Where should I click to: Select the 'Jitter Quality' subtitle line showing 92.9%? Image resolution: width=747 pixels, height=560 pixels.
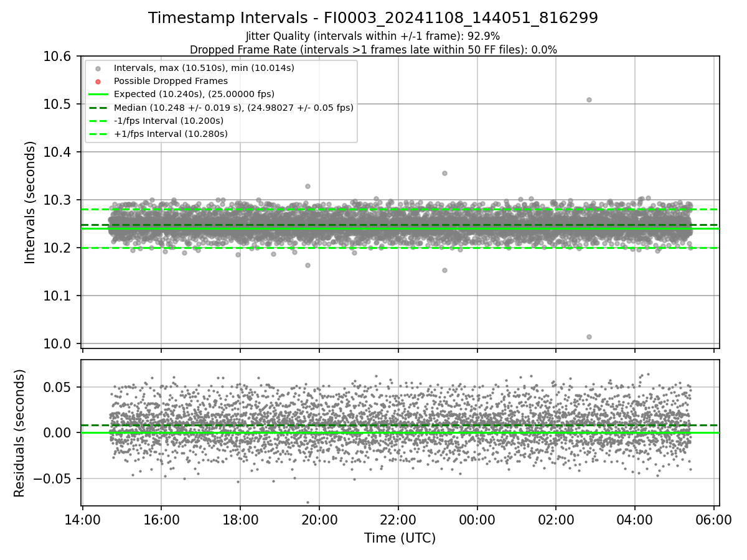coord(373,36)
